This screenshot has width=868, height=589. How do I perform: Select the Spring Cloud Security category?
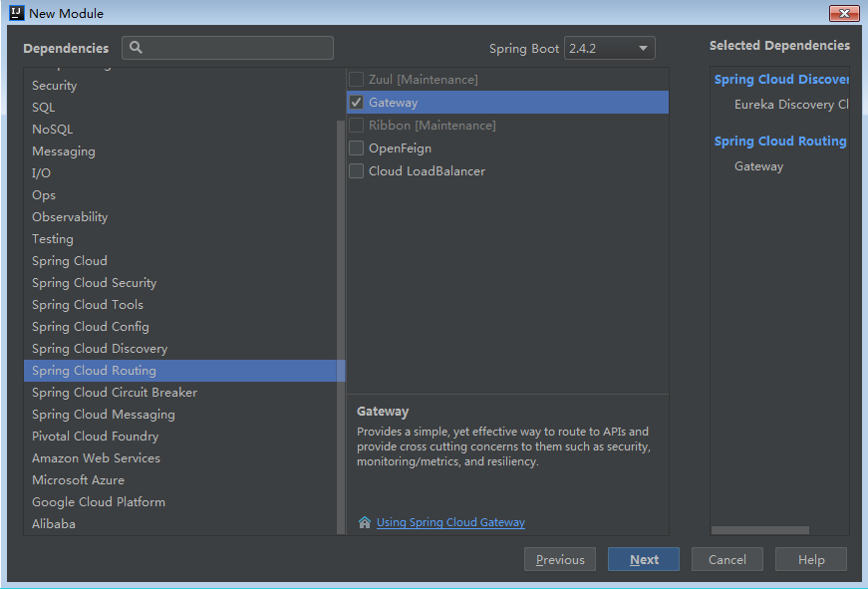click(94, 282)
